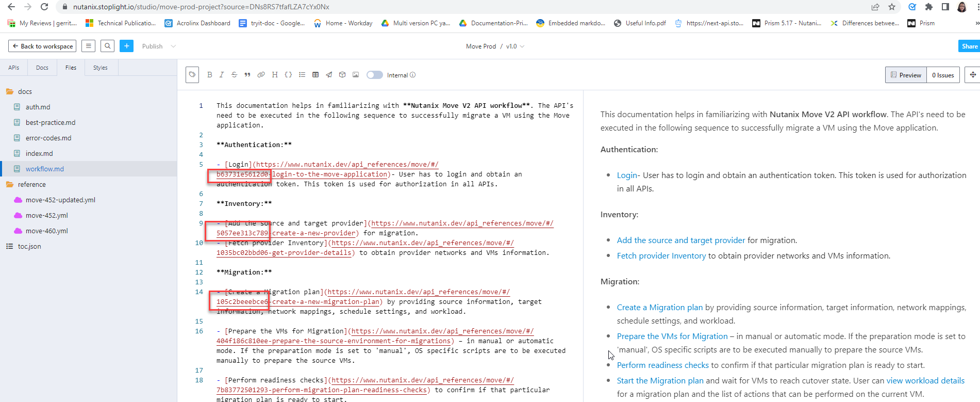
Task: Click view workload details link
Action: coord(925,381)
